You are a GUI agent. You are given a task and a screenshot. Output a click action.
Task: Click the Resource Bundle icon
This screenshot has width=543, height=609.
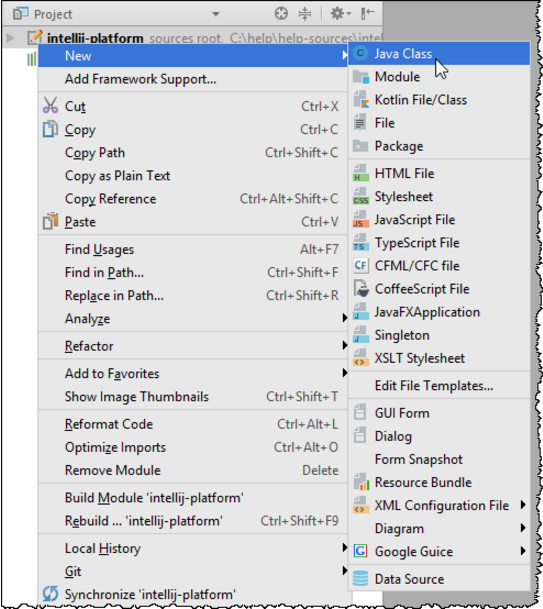click(x=361, y=482)
